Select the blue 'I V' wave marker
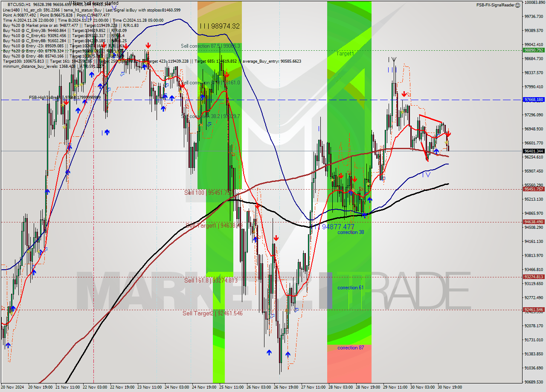 427,174
